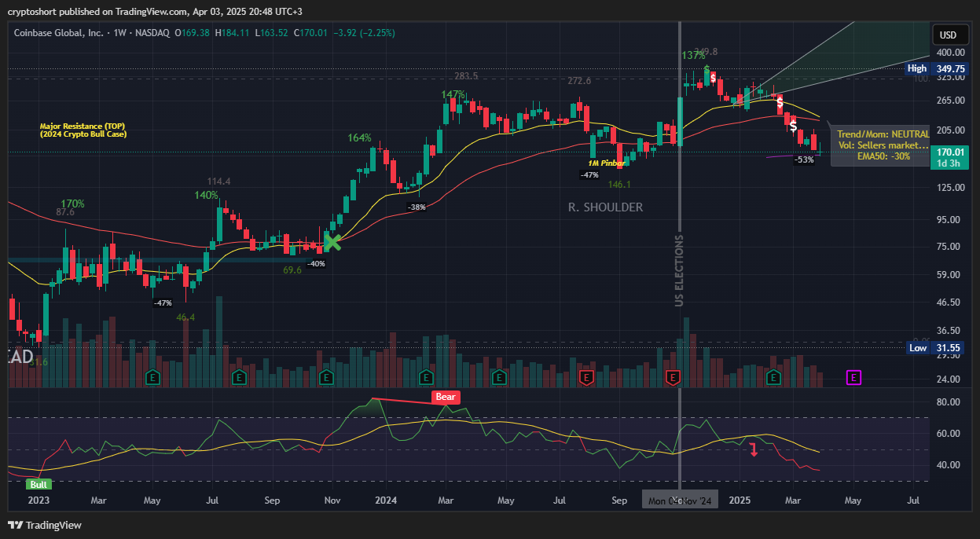Click the Coinbase Global, Inc. symbol title
Screen dimensions: 980x539
[x=60, y=33]
